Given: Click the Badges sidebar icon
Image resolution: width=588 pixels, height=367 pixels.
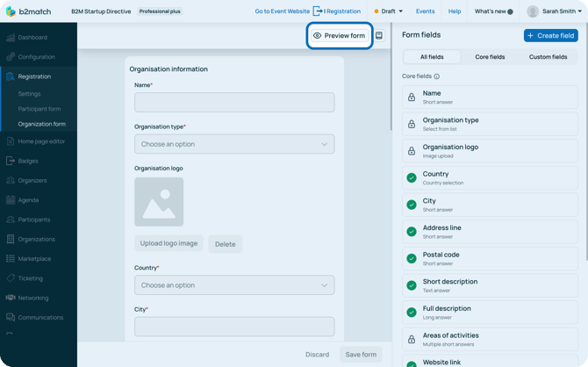Looking at the screenshot, I should (11, 161).
